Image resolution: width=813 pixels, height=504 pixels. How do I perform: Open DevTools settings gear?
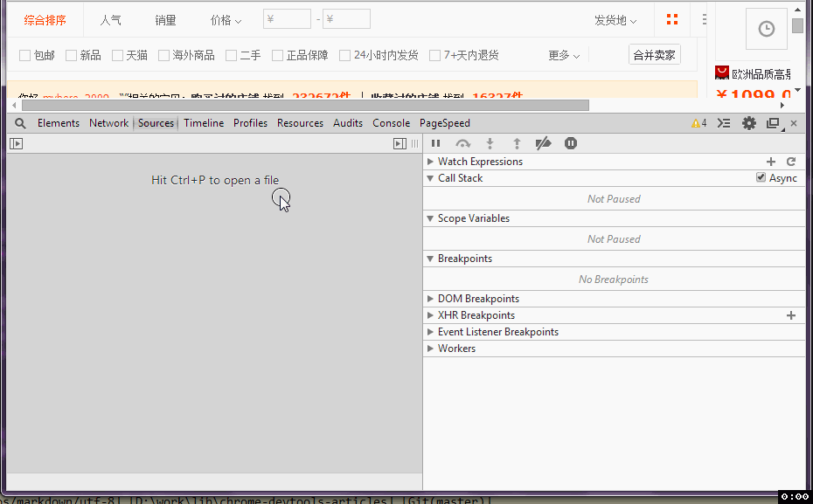(749, 123)
